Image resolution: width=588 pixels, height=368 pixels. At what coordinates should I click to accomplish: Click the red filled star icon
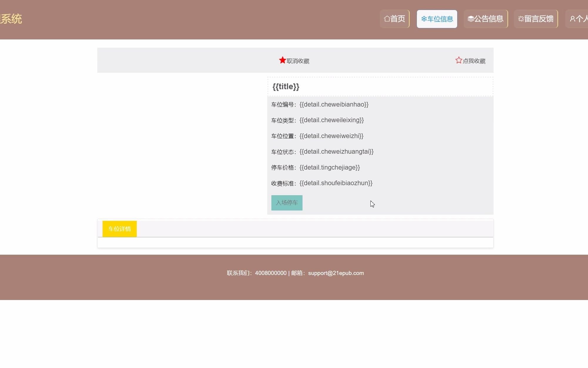(283, 60)
